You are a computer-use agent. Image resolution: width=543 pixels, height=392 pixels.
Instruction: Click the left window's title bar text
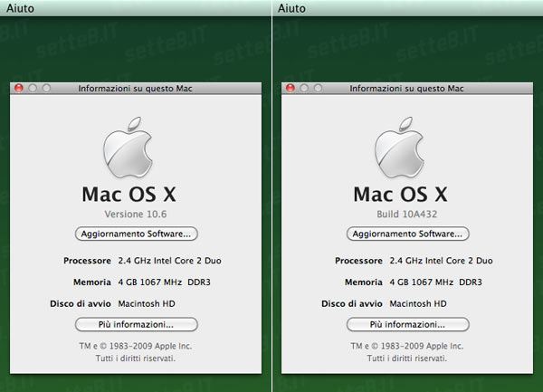click(x=135, y=89)
